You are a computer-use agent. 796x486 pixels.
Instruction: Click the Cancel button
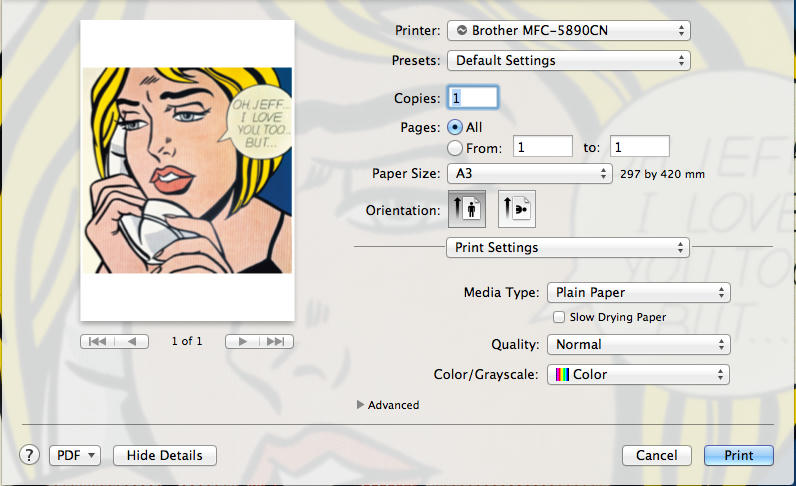[656, 456]
